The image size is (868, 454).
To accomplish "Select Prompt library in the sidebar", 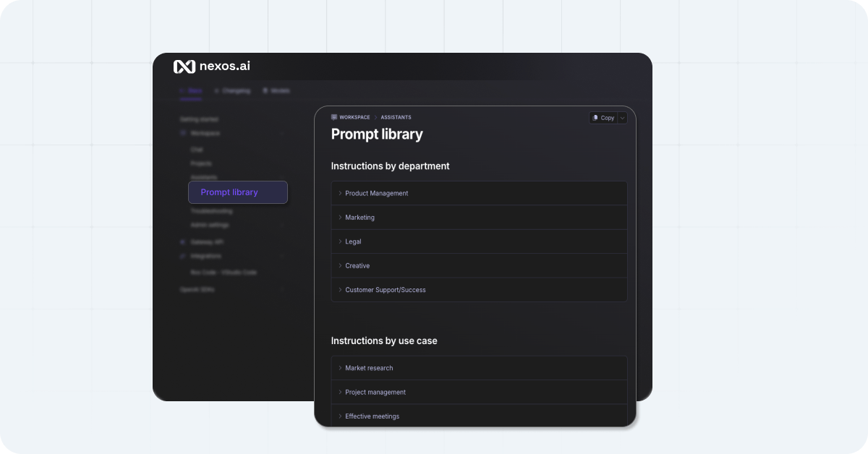I will click(x=237, y=192).
